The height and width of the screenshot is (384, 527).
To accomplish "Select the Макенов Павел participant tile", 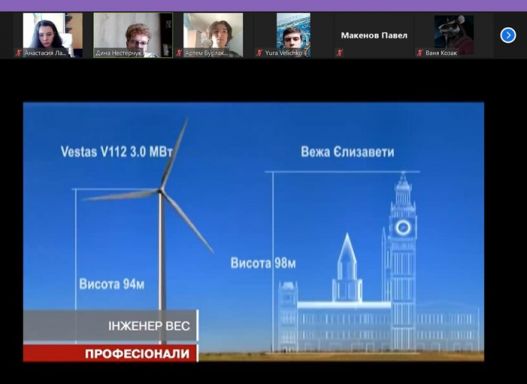I will click(x=374, y=35).
